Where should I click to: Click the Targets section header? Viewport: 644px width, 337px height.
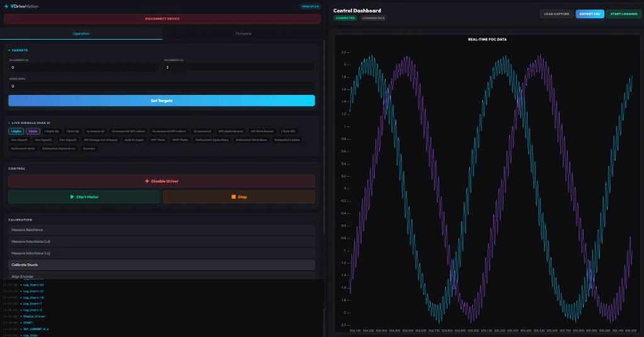point(18,50)
